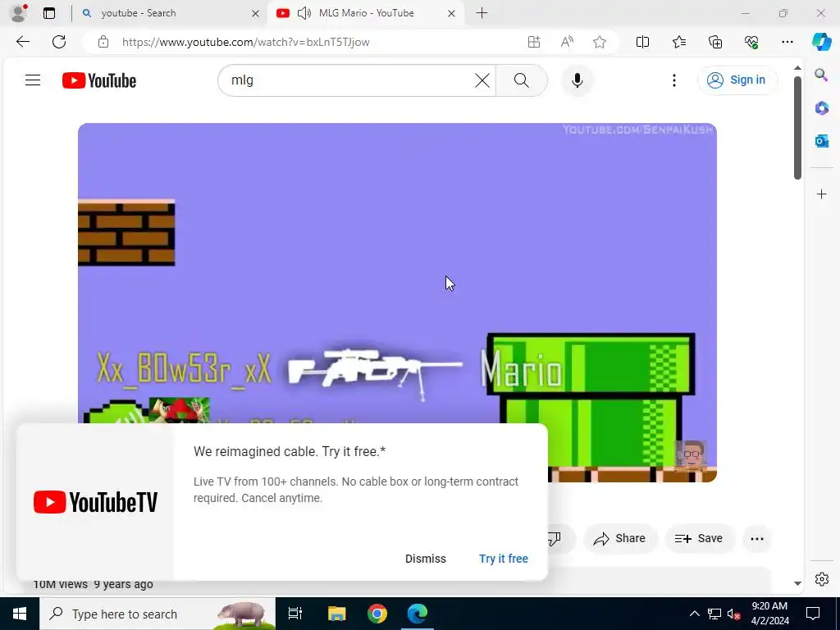Open Microsoft 365 in sidebar
This screenshot has height=630, width=840.
(x=821, y=108)
